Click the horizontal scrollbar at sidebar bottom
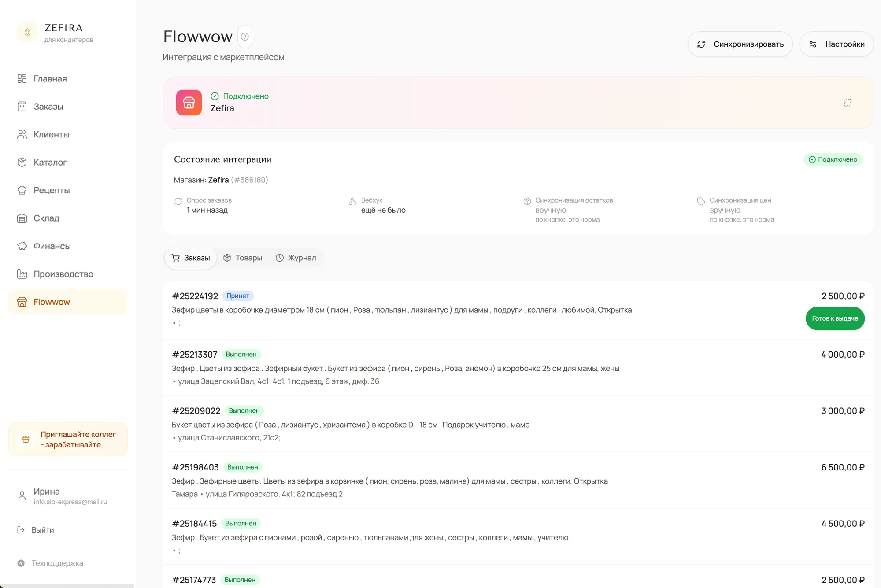This screenshot has height=588, width=881. 67,586
